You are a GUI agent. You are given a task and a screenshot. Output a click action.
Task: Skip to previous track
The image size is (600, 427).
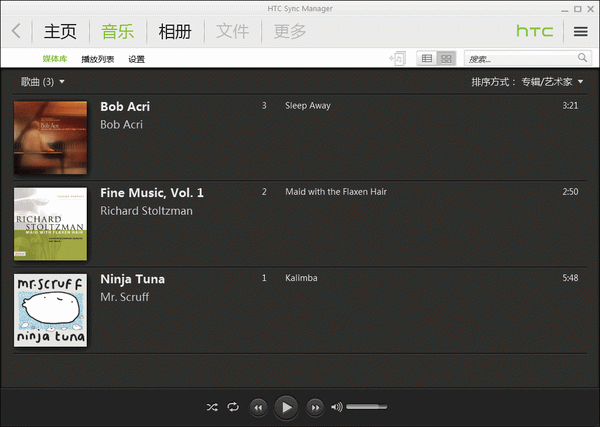pyautogui.click(x=259, y=407)
